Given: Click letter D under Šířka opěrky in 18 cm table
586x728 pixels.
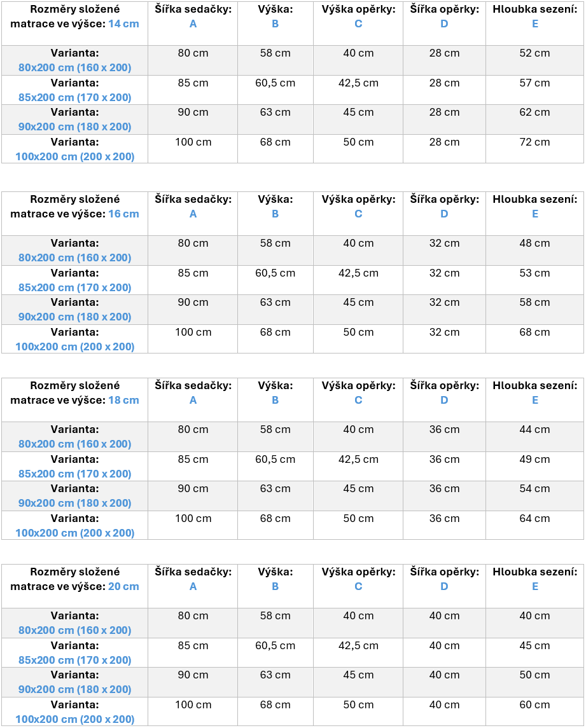Looking at the screenshot, I should pyautogui.click(x=444, y=400).
